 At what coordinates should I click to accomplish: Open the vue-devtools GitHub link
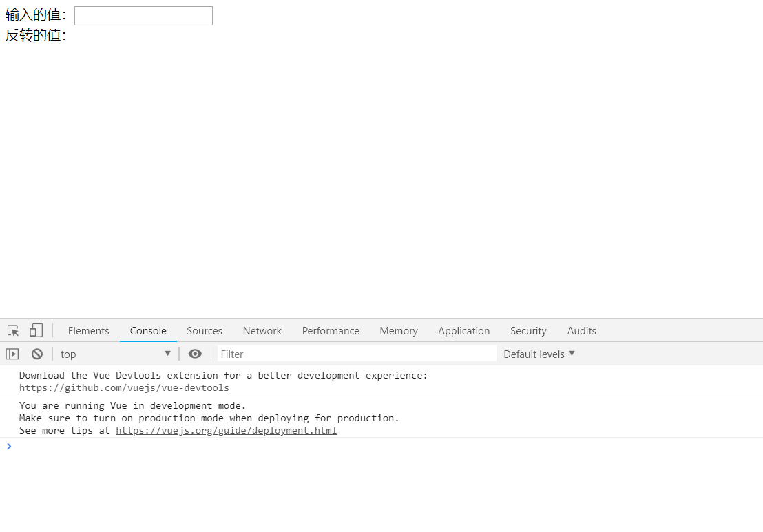tap(124, 387)
